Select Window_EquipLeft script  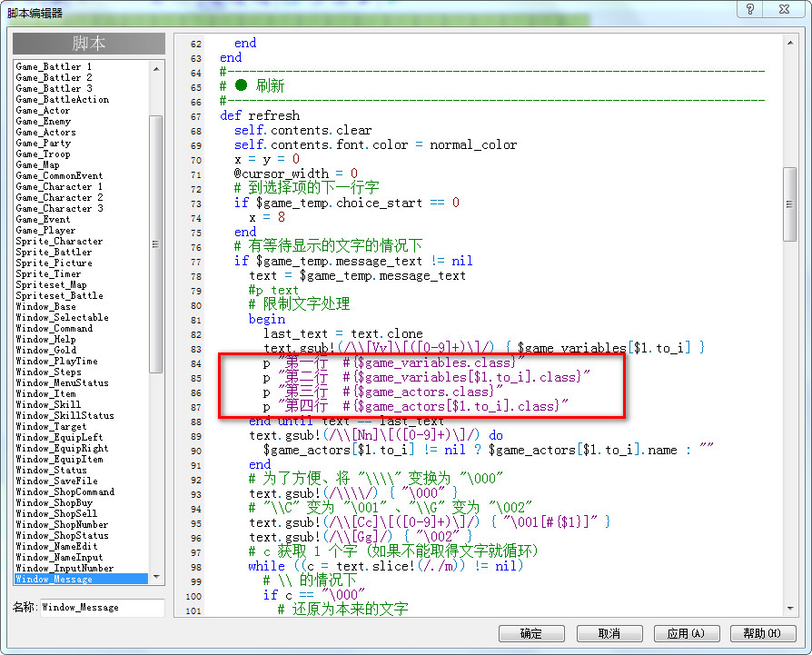[x=60, y=436]
